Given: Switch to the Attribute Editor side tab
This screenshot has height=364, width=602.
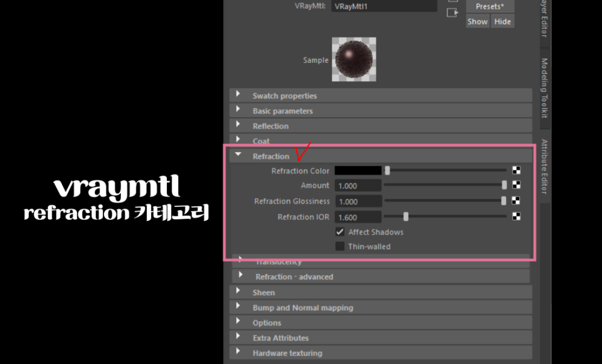Looking at the screenshot, I should point(544,168).
